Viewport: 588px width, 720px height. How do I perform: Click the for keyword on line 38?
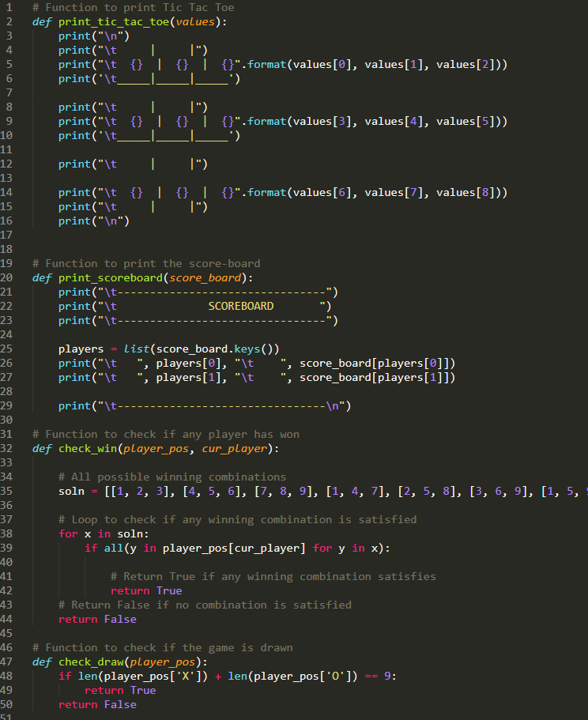pyautogui.click(x=69, y=534)
